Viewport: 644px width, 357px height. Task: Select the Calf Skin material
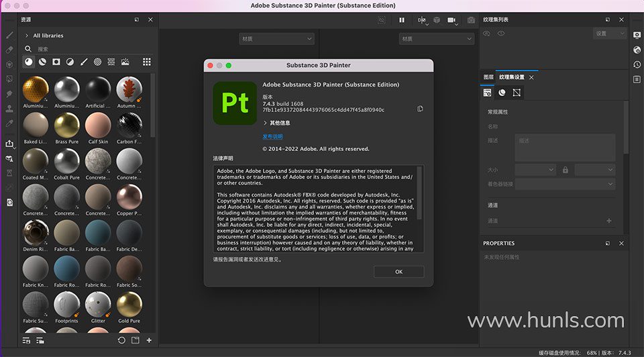pyautogui.click(x=98, y=128)
